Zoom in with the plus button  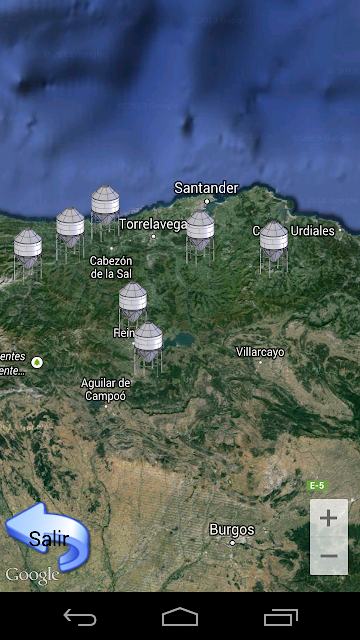tap(329, 518)
